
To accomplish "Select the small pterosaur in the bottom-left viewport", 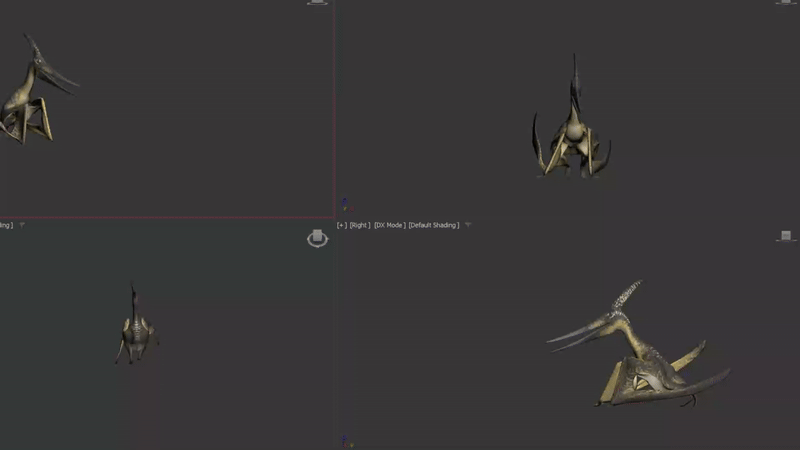I will pyautogui.click(x=134, y=330).
